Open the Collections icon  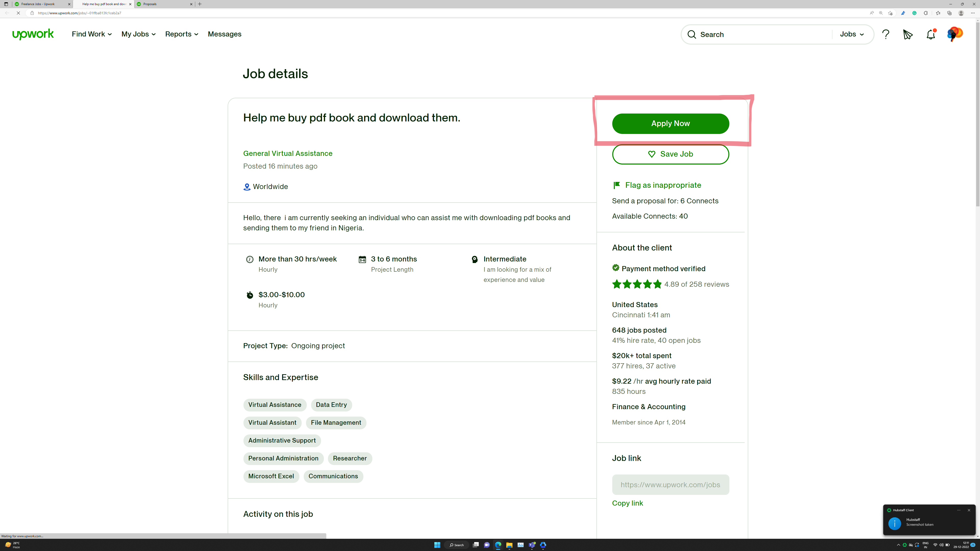pyautogui.click(x=949, y=13)
